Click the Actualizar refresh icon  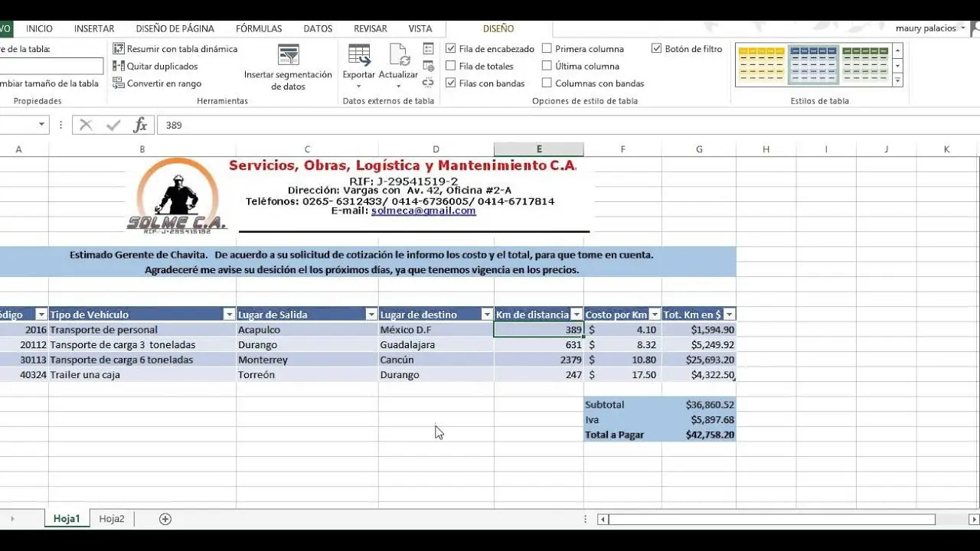coord(399,55)
